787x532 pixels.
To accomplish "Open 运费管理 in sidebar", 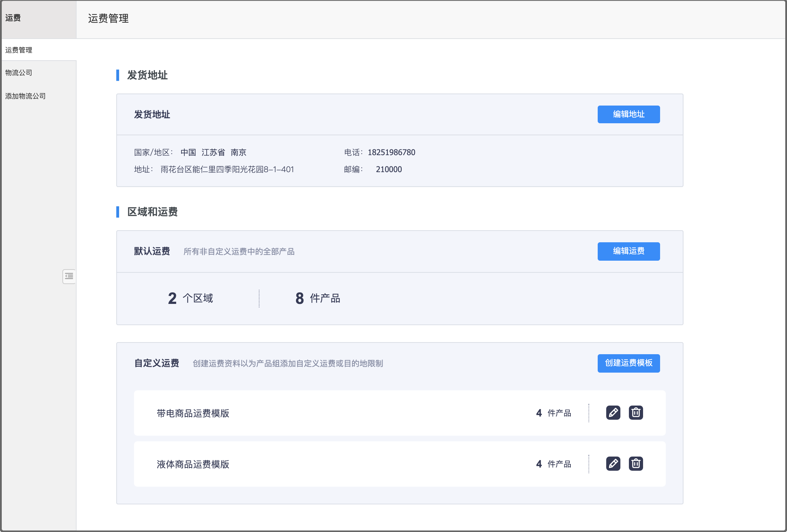I will (19, 50).
